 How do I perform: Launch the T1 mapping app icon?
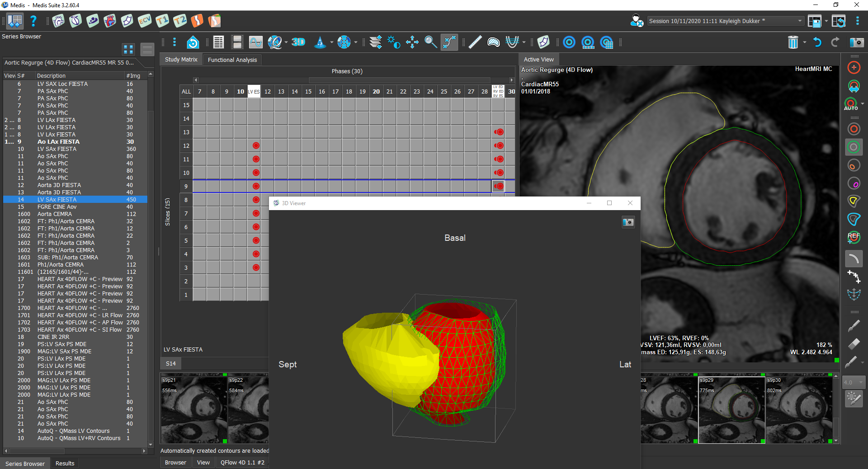[162, 21]
